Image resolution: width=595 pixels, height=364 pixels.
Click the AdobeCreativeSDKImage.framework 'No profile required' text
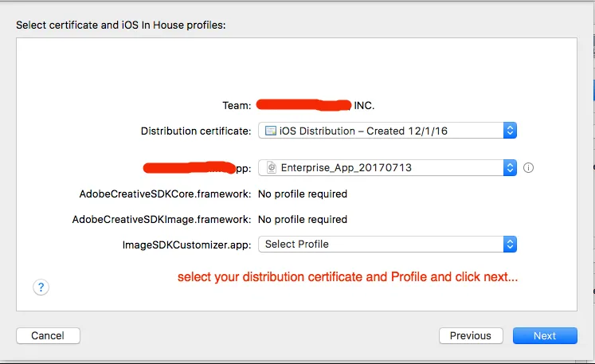click(303, 219)
